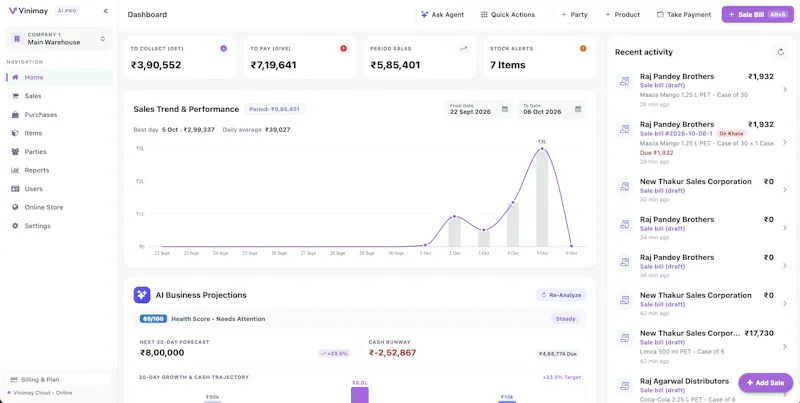The height and width of the screenshot is (403, 800).
Task: Click the 2 Oct bar in sales chart
Action: [x=454, y=232]
